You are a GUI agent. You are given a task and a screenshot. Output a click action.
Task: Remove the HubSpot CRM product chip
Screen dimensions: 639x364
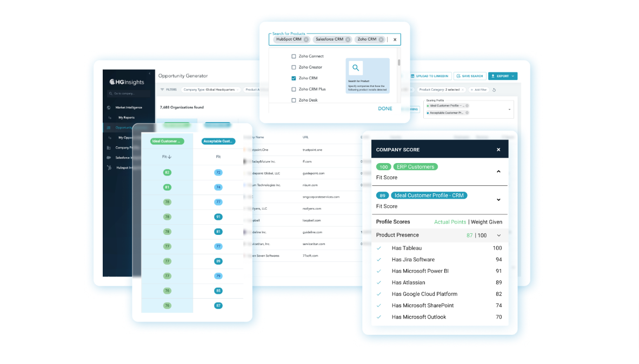[306, 39]
